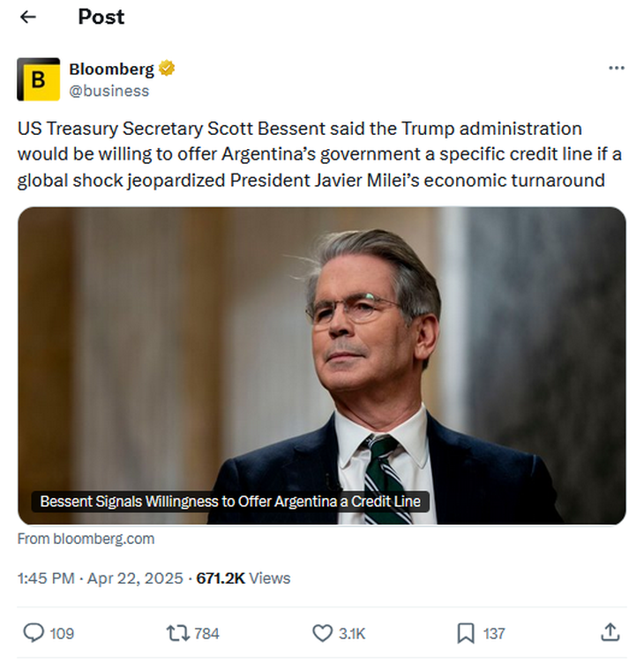Open the post's more options menu
This screenshot has height=663, width=644.
pos(617,69)
